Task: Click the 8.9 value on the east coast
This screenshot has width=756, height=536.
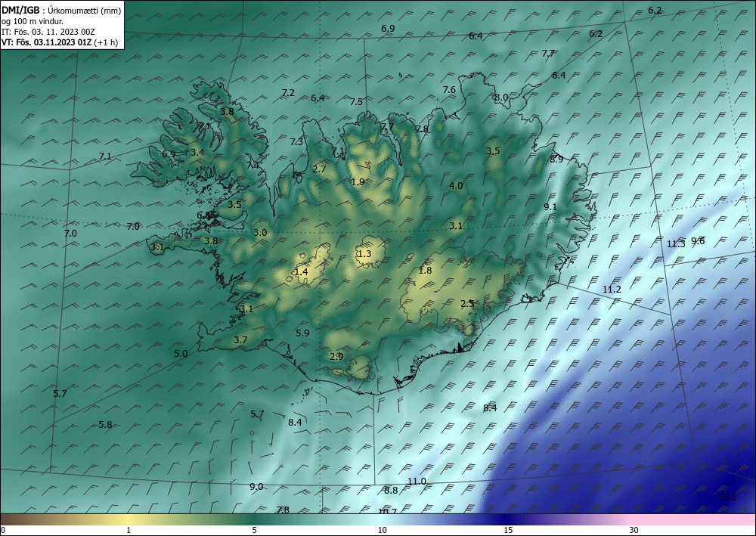Action: click(x=556, y=159)
